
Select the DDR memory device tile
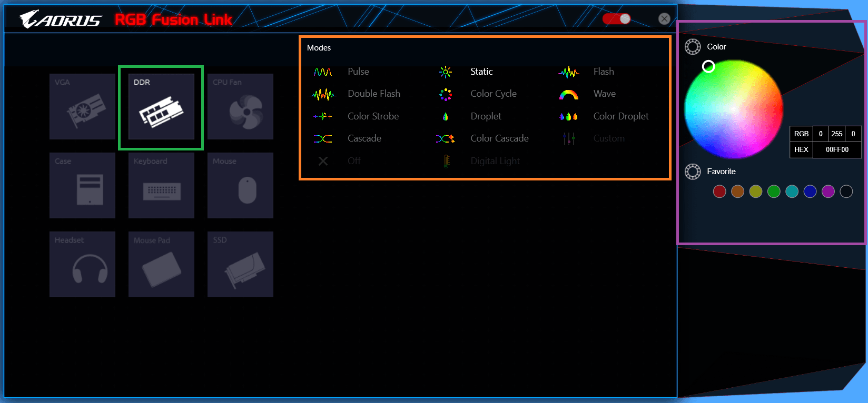click(161, 106)
